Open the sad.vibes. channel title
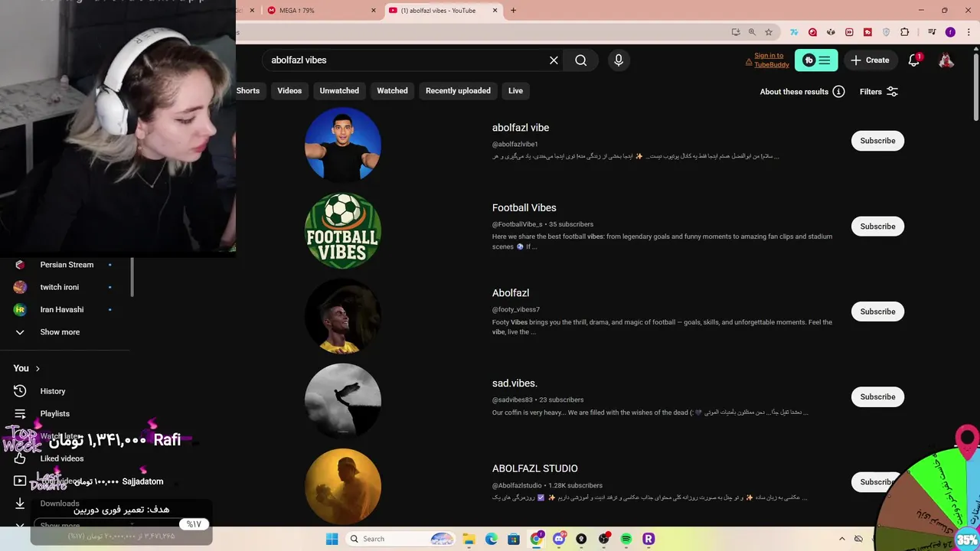The height and width of the screenshot is (551, 980). coord(514,383)
